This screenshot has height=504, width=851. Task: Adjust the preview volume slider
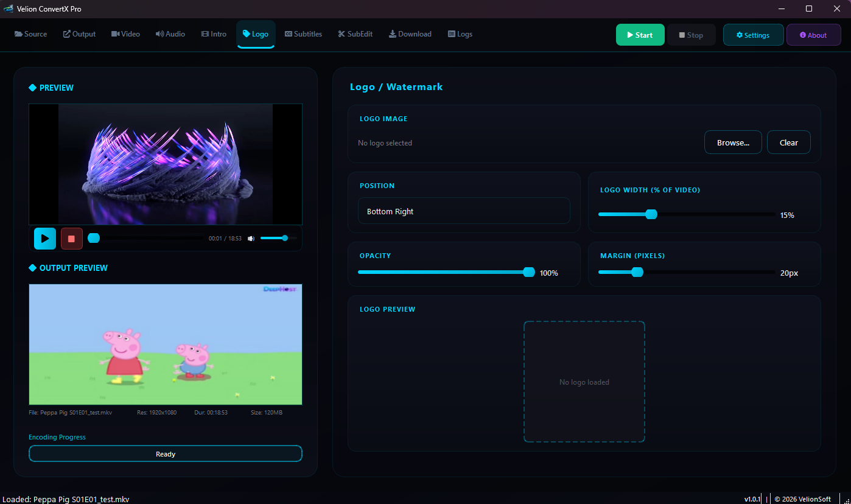(279, 238)
